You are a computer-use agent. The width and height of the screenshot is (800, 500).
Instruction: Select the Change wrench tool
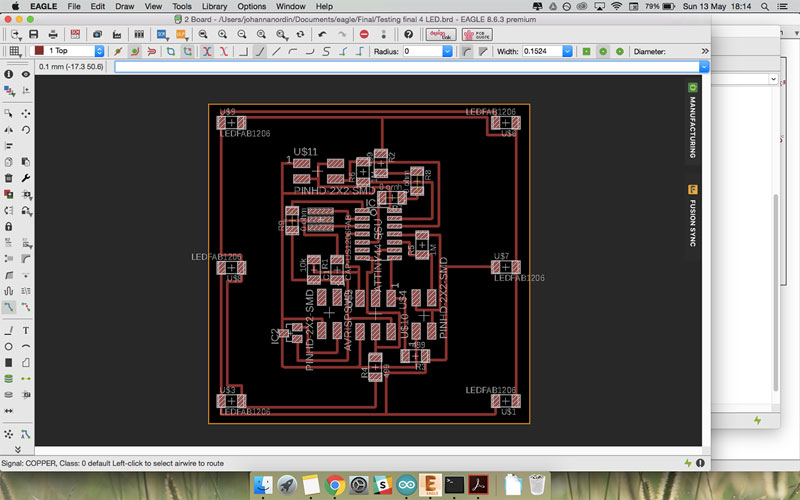click(x=26, y=178)
